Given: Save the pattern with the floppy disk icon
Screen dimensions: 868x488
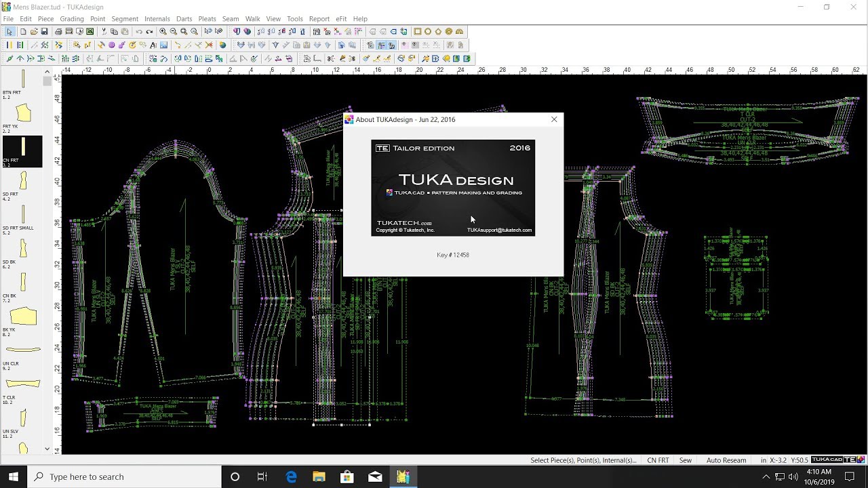Looking at the screenshot, I should click(45, 31).
